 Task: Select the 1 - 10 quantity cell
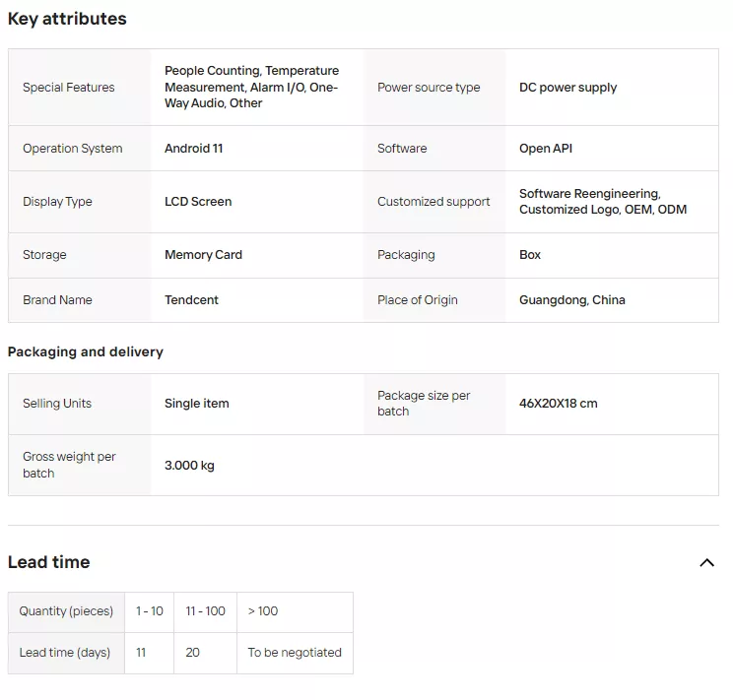pos(149,611)
